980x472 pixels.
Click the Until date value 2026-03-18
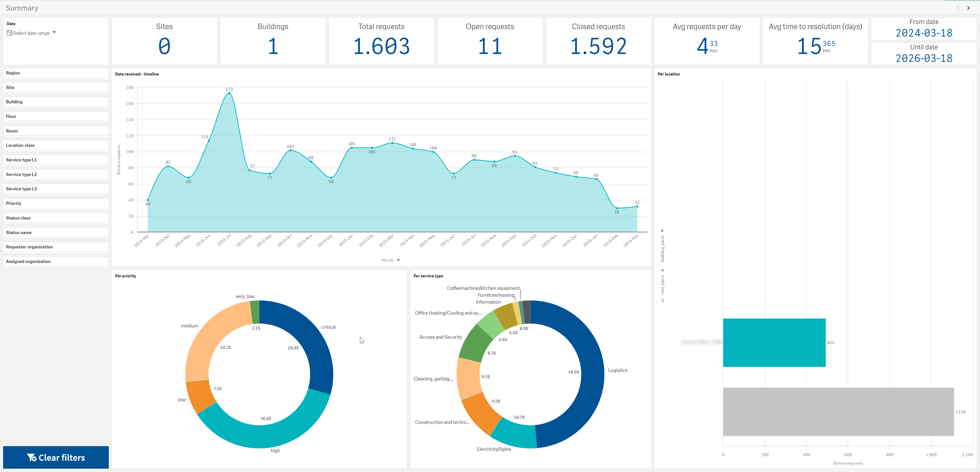(x=924, y=58)
